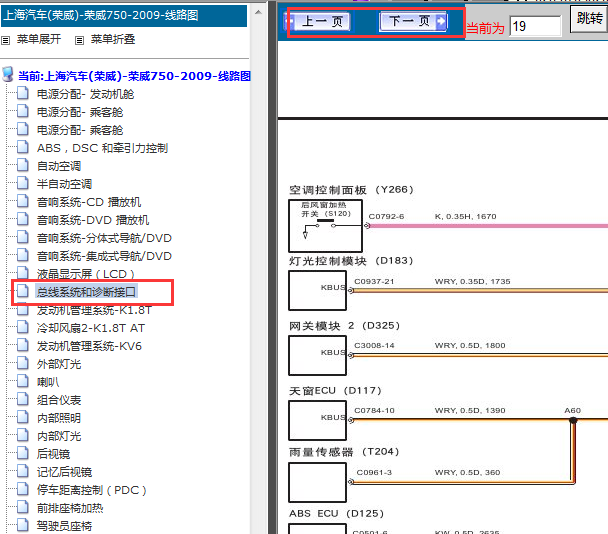Click 网关模块 2 (D325) label

pyautogui.click(x=344, y=326)
